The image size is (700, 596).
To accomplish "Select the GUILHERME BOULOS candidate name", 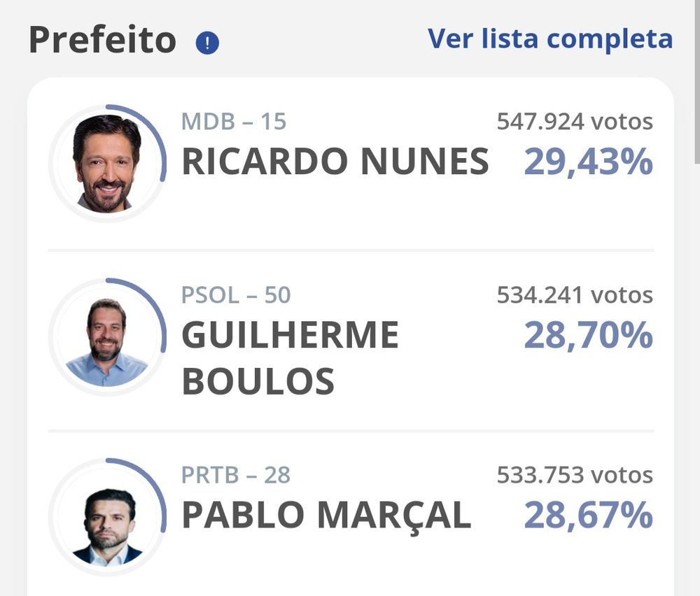I will [x=290, y=357].
